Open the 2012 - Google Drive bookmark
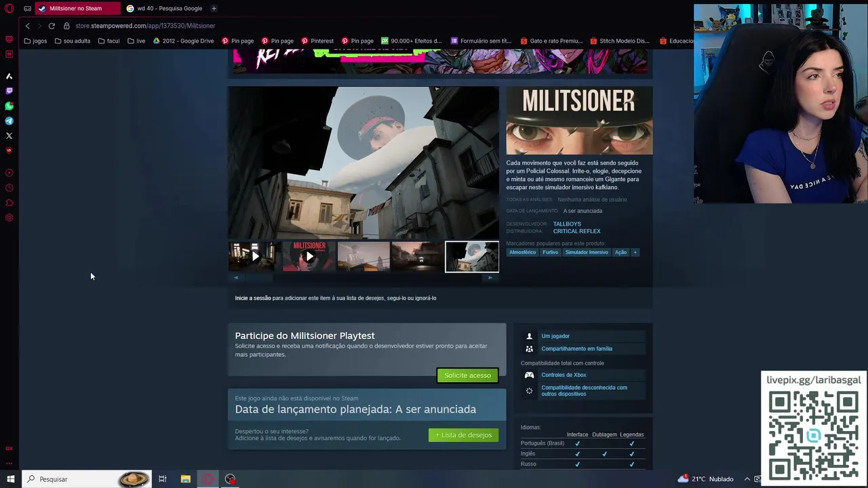Image resolution: width=868 pixels, height=488 pixels. click(x=183, y=41)
